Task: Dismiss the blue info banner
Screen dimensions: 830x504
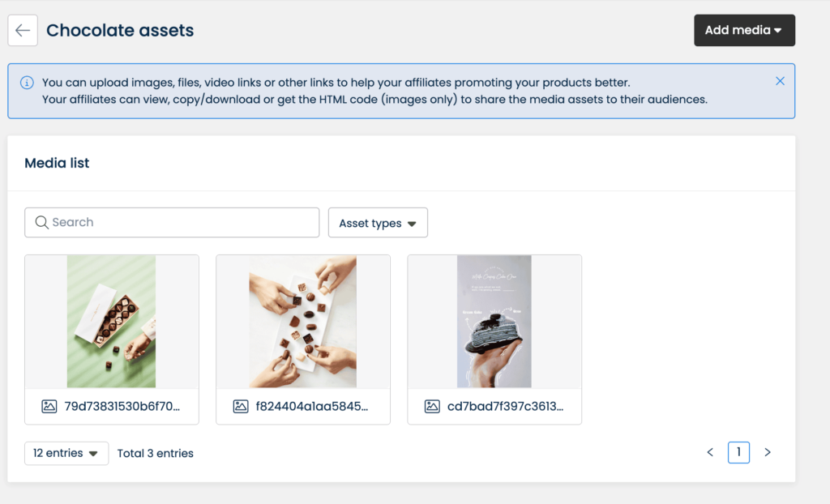Action: click(780, 81)
